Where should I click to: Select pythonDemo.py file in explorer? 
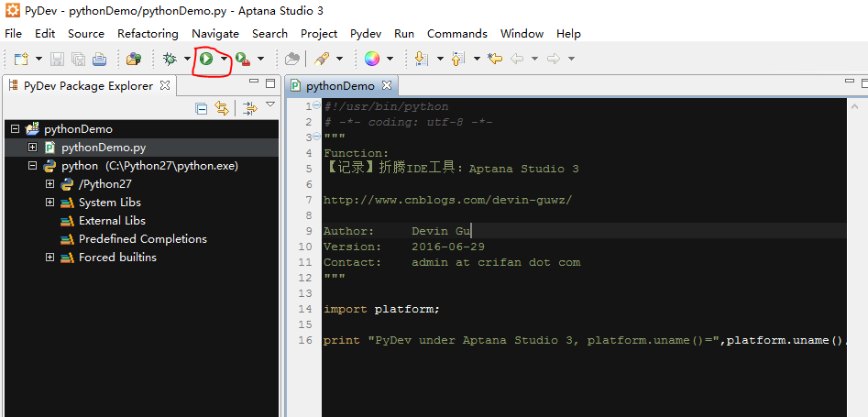click(104, 148)
